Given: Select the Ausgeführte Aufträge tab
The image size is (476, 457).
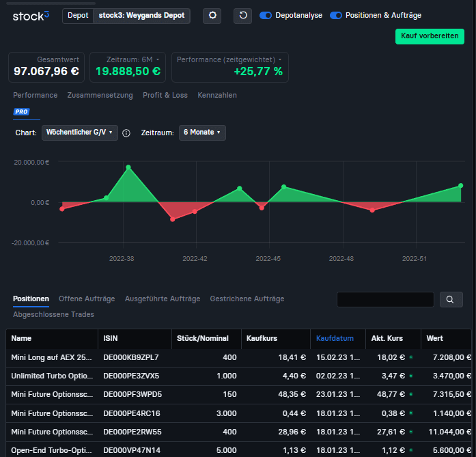Looking at the screenshot, I should pyautogui.click(x=163, y=299).
